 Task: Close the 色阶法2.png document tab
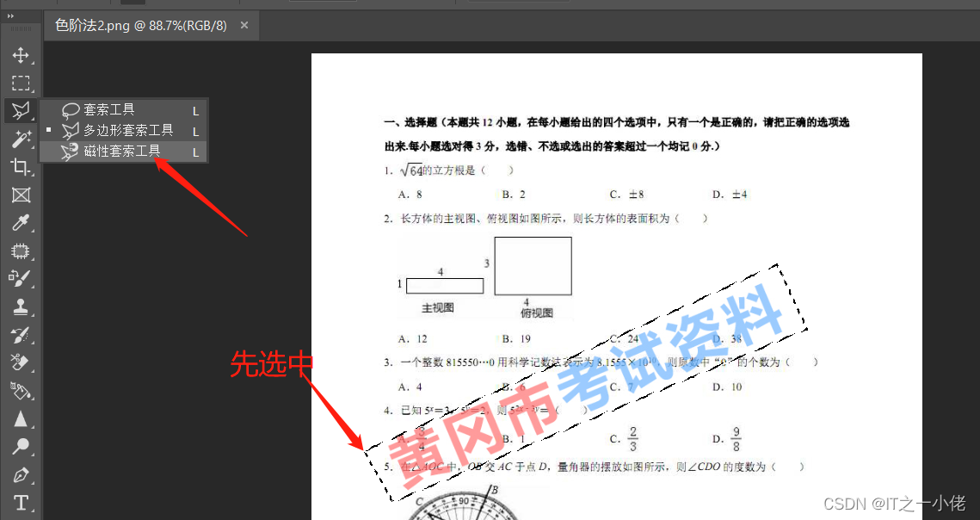tap(244, 25)
